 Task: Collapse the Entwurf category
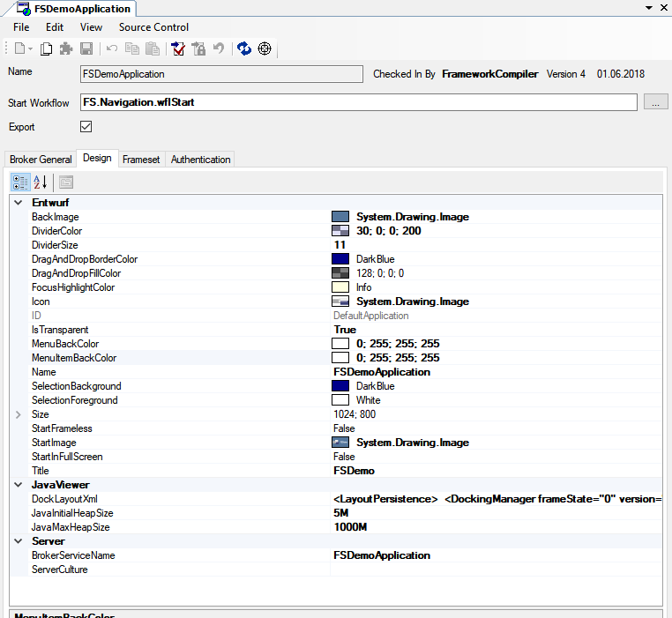(x=19, y=203)
